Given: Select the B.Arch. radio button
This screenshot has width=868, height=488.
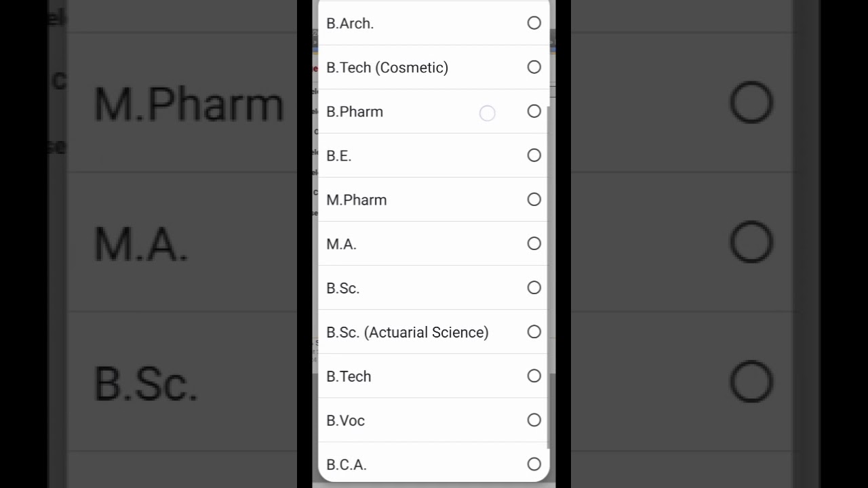Looking at the screenshot, I should (x=534, y=23).
